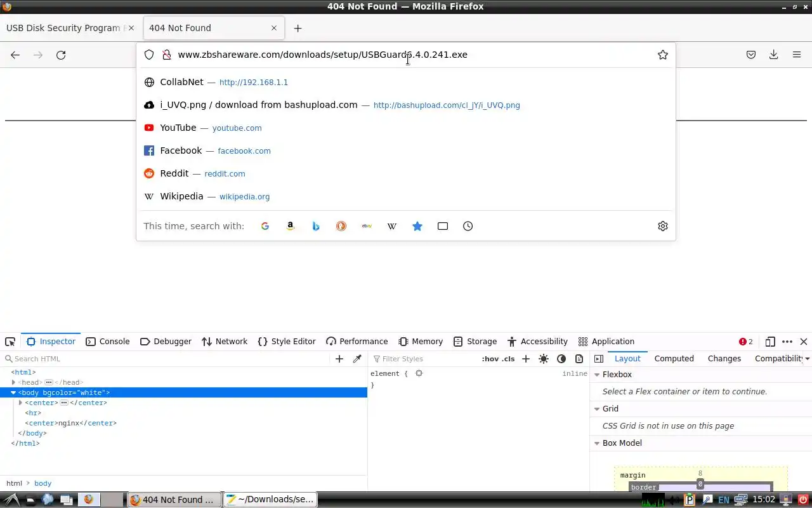The height and width of the screenshot is (508, 812).
Task: Toggle light color scheme simulation
Action: click(x=544, y=359)
